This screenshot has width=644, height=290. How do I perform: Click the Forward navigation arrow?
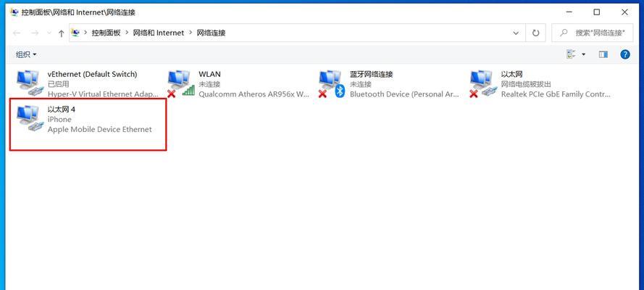click(x=35, y=33)
